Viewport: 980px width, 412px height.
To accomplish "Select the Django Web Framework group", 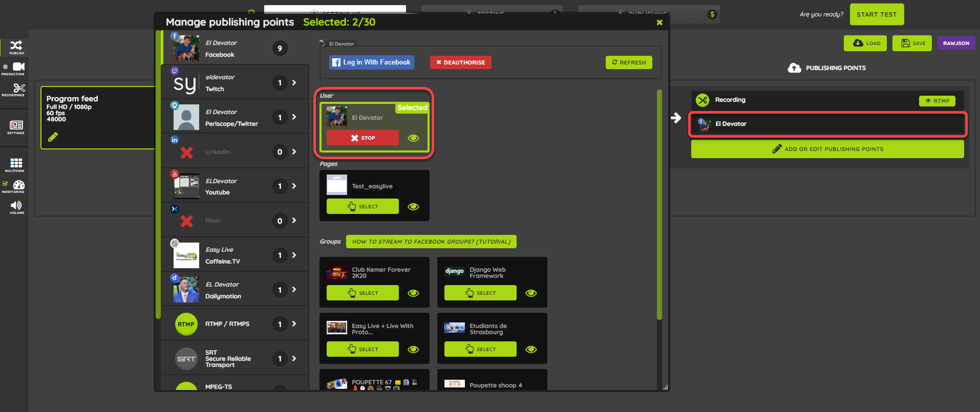I will (480, 293).
